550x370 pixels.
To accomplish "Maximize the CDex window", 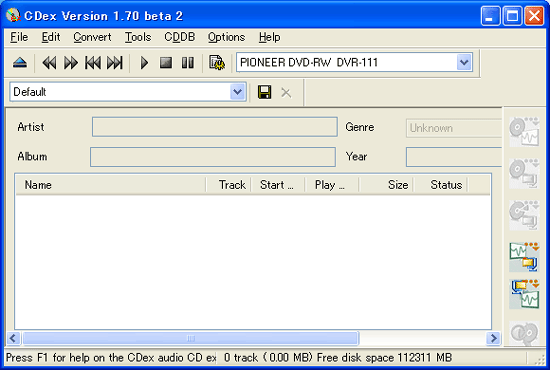I will (x=512, y=16).
